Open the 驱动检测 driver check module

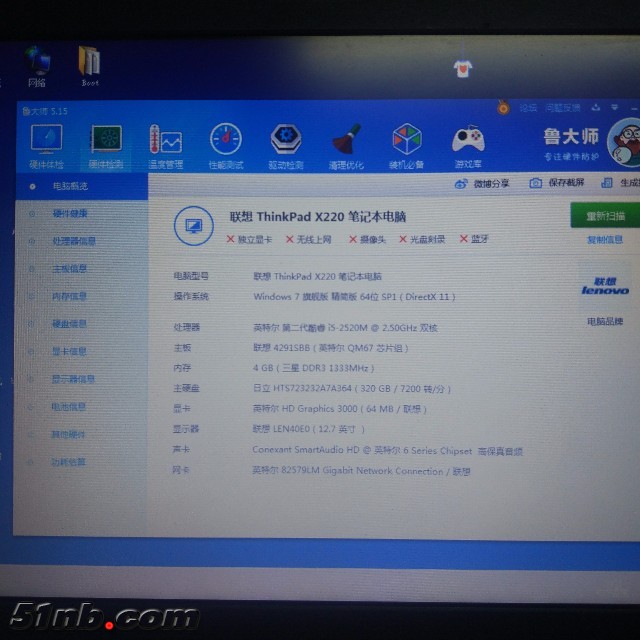[x=286, y=147]
